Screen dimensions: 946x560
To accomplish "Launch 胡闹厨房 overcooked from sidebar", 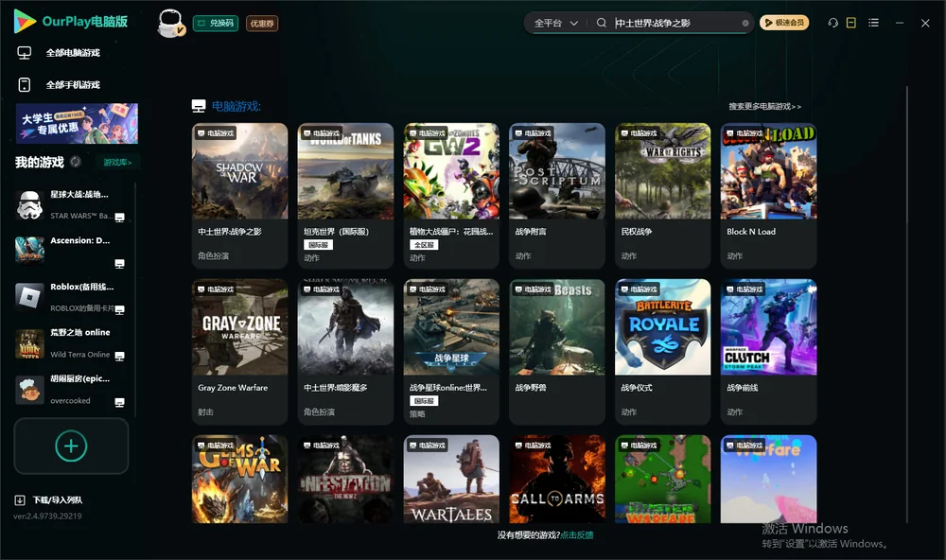I will click(70, 389).
